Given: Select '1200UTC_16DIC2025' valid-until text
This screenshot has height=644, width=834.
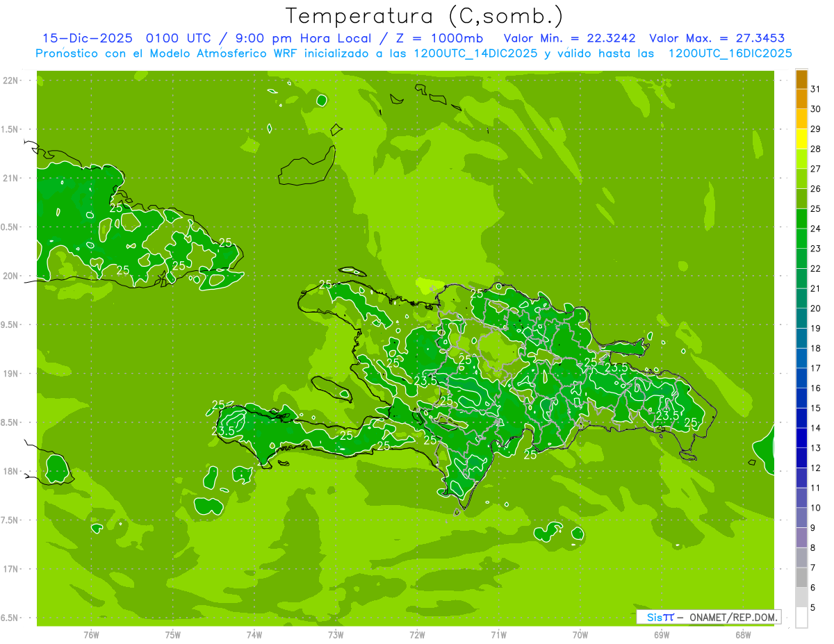Looking at the screenshot, I should [x=730, y=53].
